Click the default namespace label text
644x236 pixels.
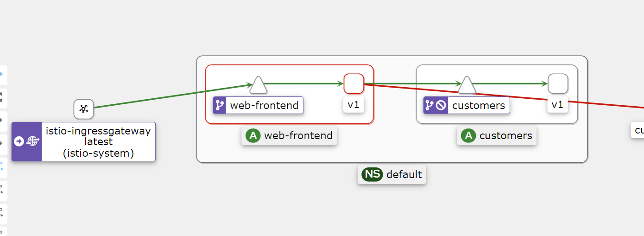404,174
